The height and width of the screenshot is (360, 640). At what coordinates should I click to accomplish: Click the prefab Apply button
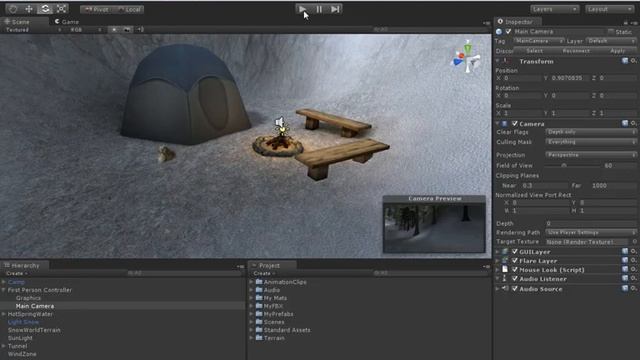(617, 51)
